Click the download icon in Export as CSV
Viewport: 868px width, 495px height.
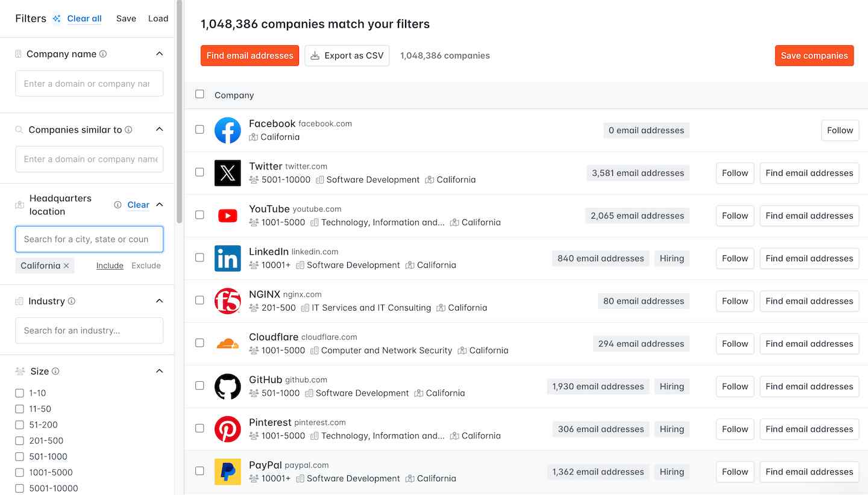point(315,55)
